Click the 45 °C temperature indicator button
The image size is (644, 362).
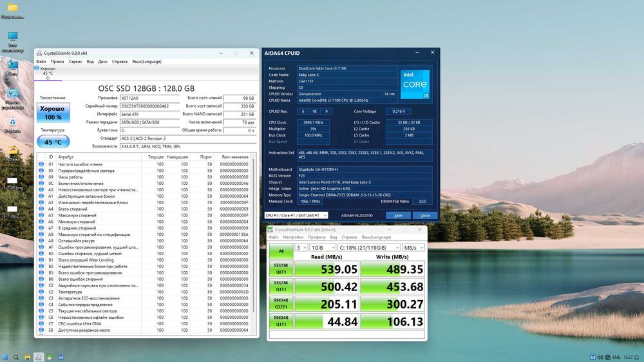(53, 142)
